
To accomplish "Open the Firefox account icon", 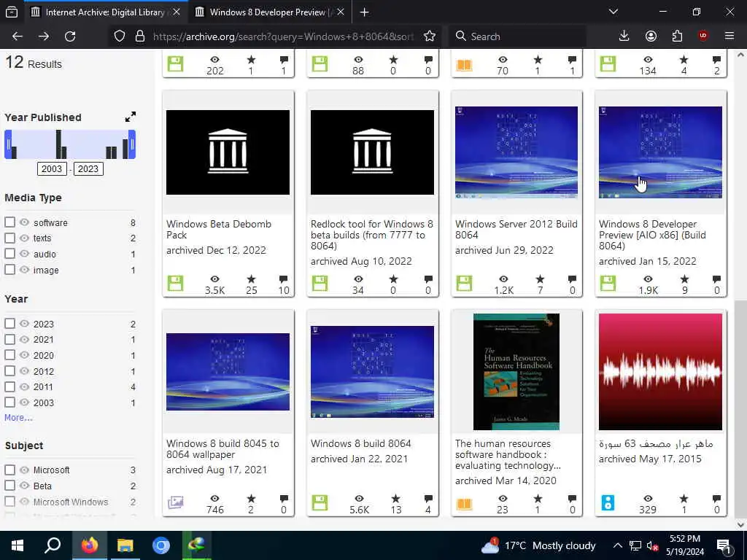I will (x=651, y=36).
